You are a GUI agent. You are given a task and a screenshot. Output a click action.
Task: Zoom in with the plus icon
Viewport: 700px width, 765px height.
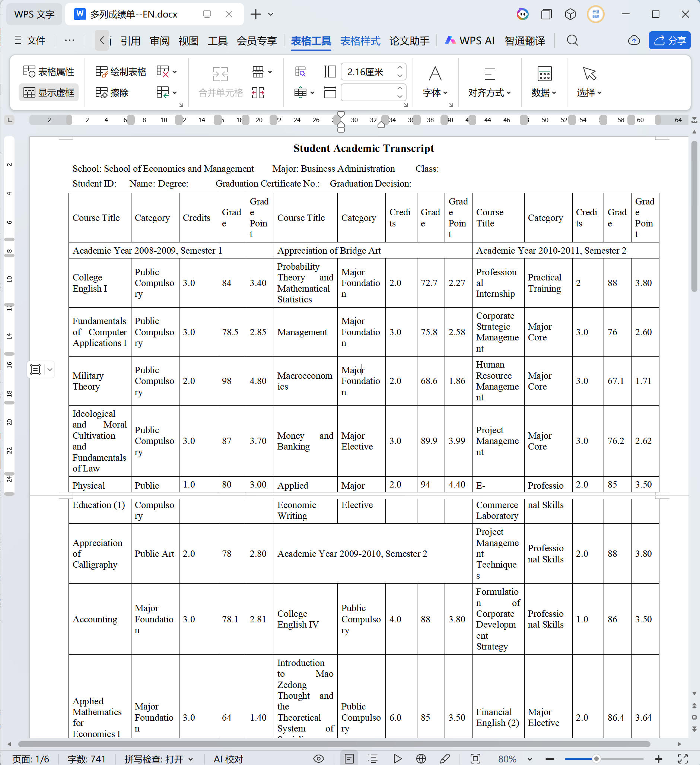coord(659,759)
